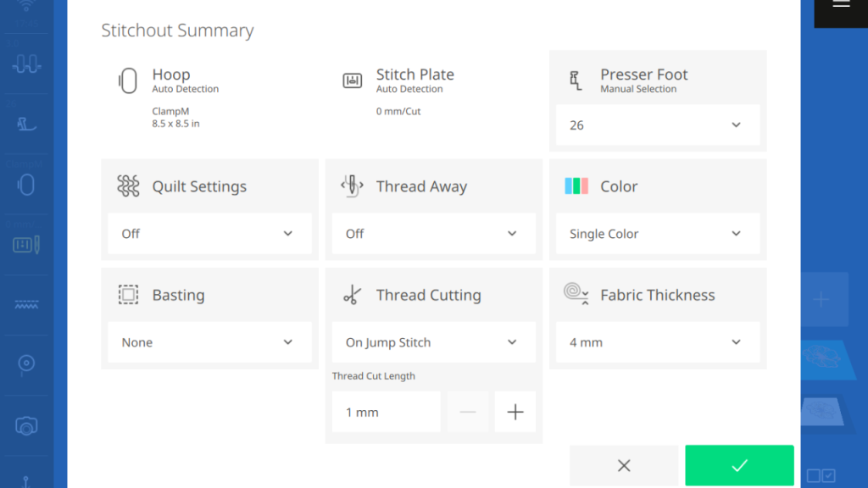Click the WiFi icon in sidebar
Image resolution: width=868 pixels, height=488 pixels.
(26, 5)
